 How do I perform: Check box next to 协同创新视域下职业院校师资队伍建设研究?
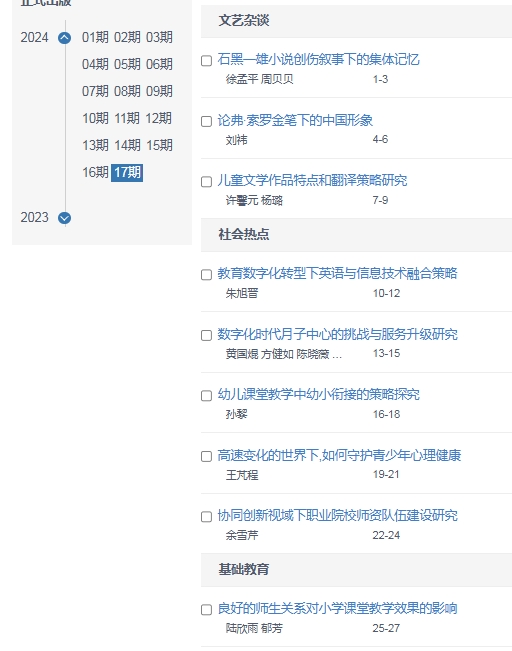click(x=206, y=517)
